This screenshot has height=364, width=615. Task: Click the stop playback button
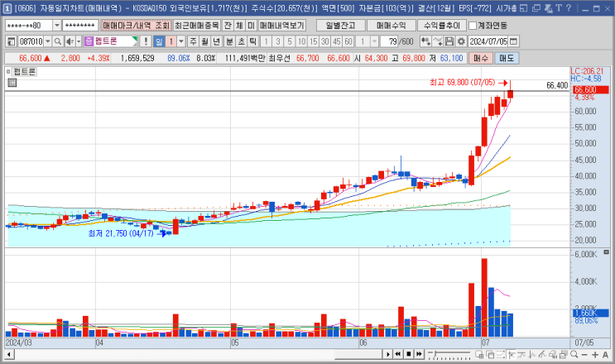pyautogui.click(x=408, y=354)
